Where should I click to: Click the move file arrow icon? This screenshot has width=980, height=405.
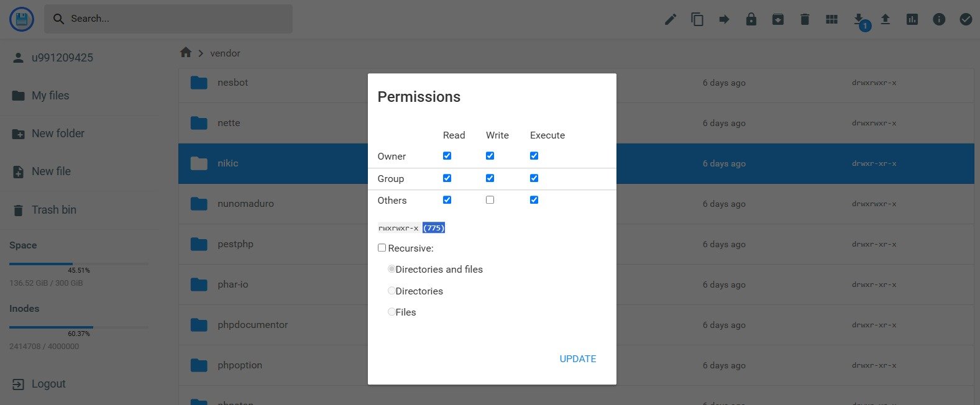tap(724, 19)
